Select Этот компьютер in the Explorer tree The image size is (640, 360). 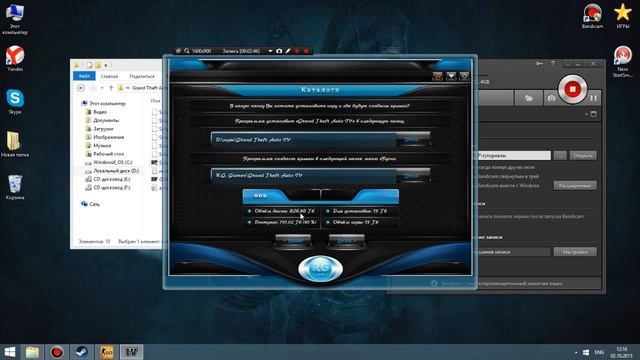point(104,104)
